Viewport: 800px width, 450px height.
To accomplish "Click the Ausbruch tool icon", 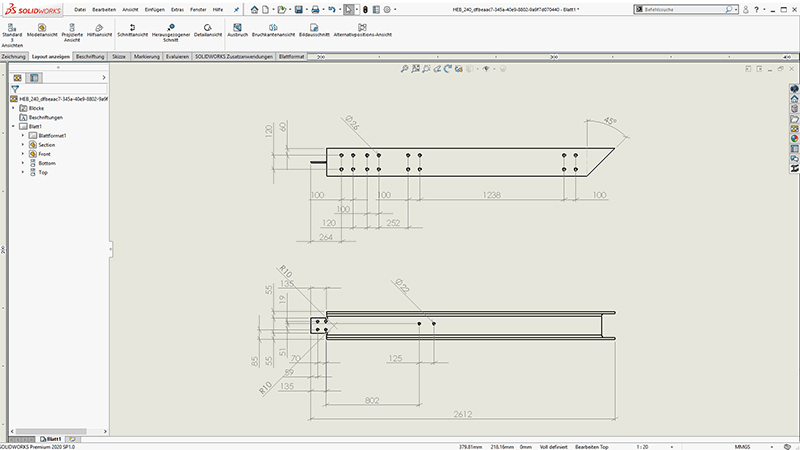I will tap(237, 25).
